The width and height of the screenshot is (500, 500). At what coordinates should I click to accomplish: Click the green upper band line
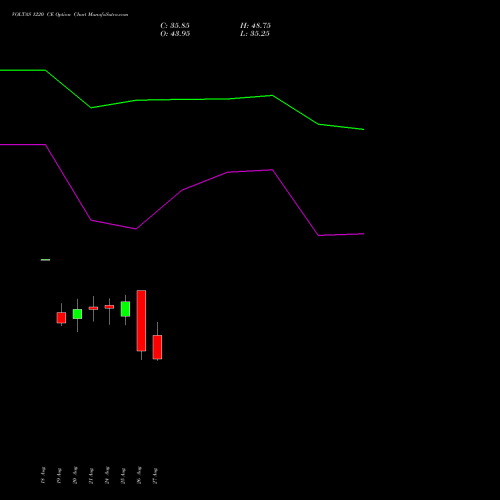tap(182, 99)
